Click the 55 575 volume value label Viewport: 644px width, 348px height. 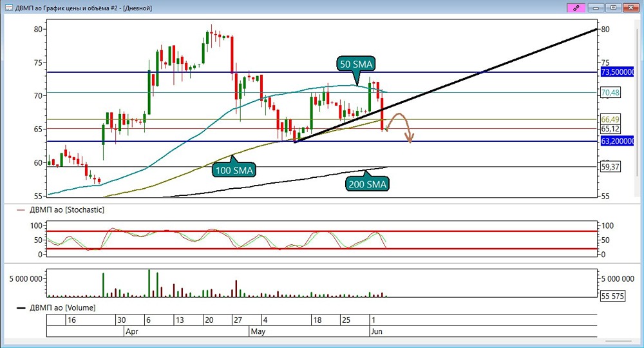pos(612,296)
